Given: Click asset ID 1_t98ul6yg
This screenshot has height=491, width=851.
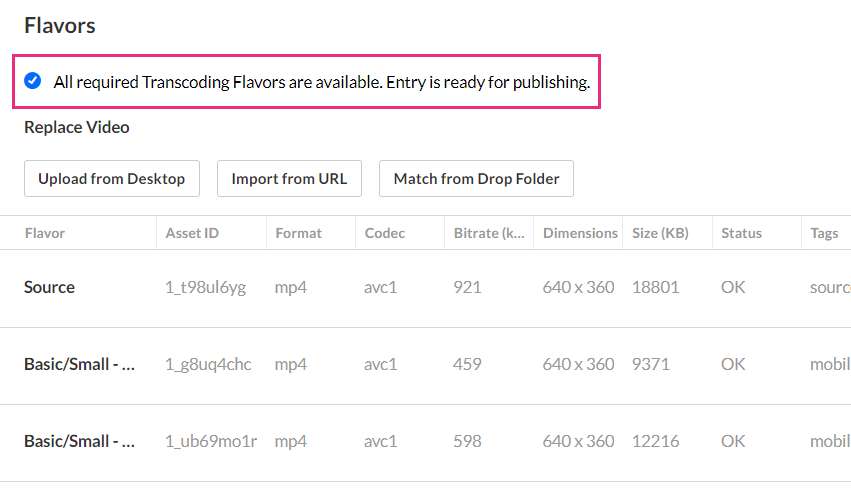Looking at the screenshot, I should pyautogui.click(x=205, y=287).
